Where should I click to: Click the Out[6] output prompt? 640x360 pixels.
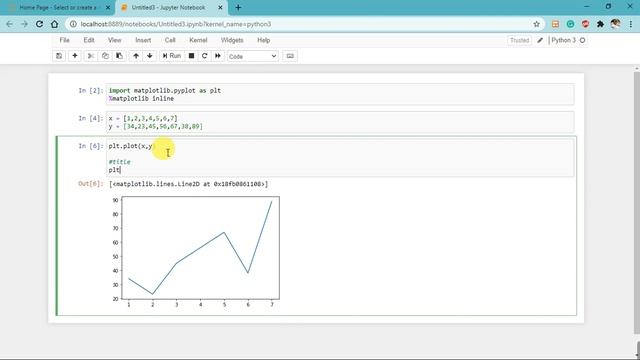[91, 184]
